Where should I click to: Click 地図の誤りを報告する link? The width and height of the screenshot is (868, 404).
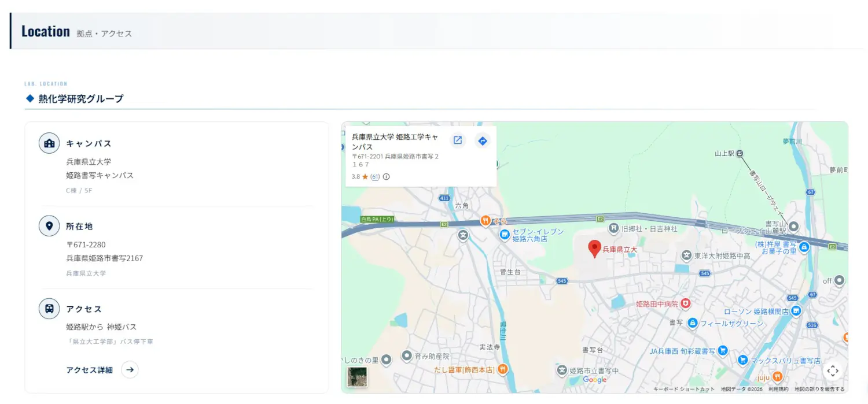pyautogui.click(x=819, y=389)
